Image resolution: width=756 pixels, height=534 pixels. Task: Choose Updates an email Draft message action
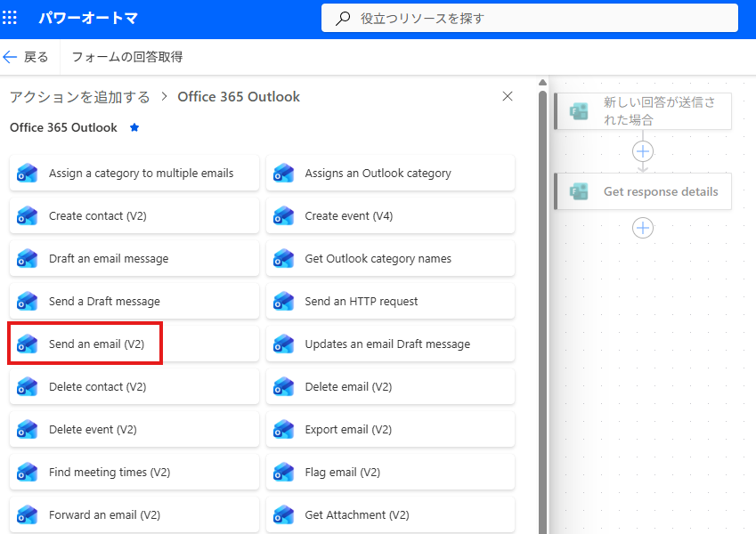coord(391,344)
